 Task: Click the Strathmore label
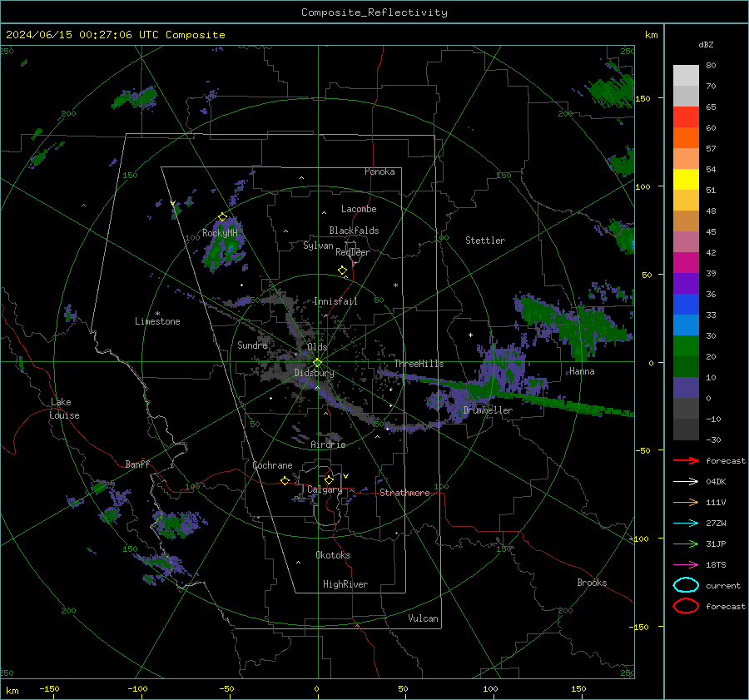[404, 493]
